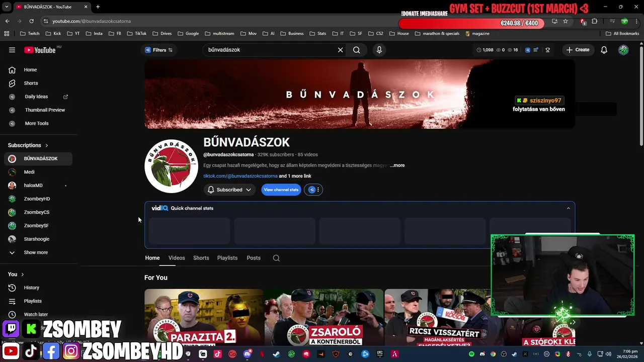Open the YouTube guide hamburger menu
The height and width of the screenshot is (362, 644).
coord(12,50)
